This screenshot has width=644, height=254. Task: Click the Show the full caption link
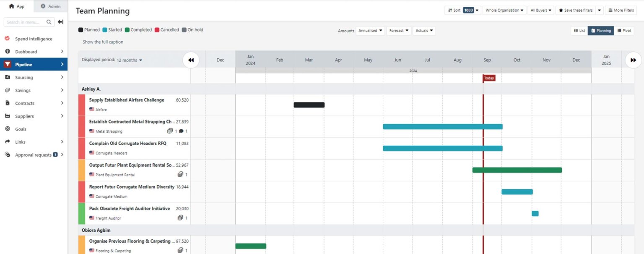click(103, 42)
